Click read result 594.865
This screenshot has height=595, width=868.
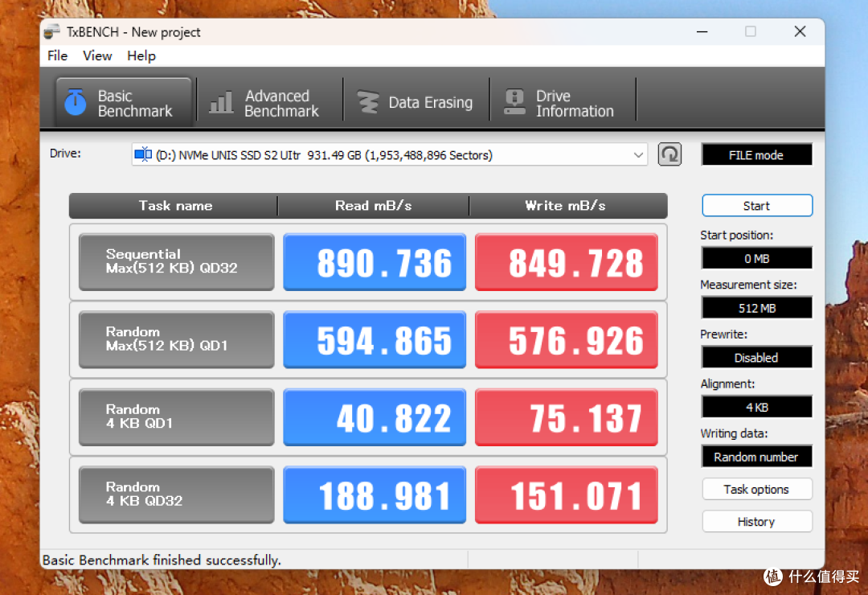pos(375,339)
